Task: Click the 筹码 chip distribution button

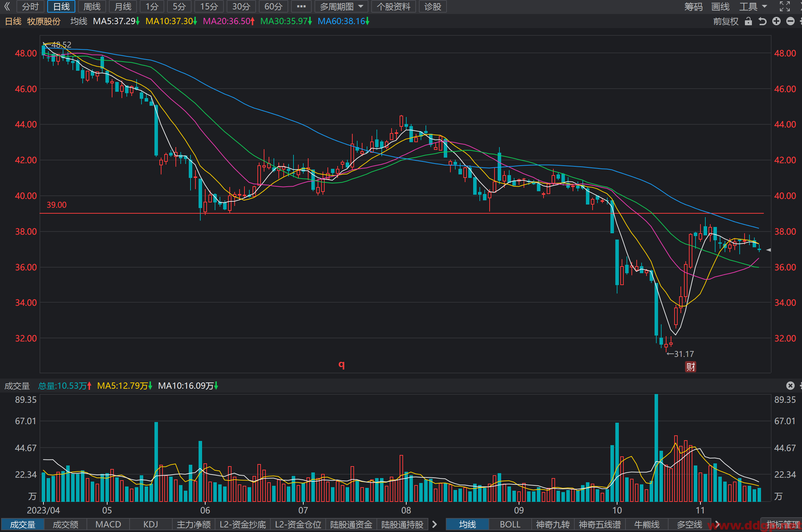Action: 693,7
